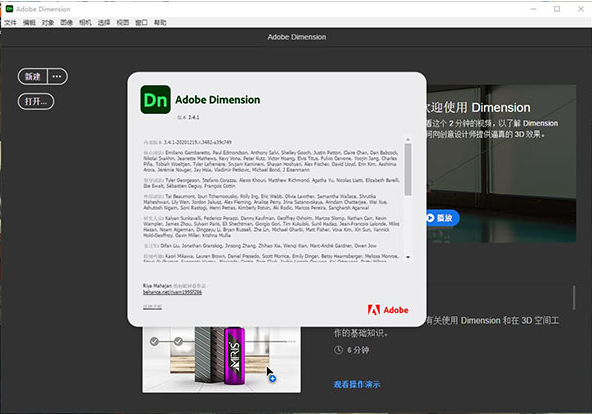
Task: Maximize the Adobe Dimension window
Action: (557, 9)
